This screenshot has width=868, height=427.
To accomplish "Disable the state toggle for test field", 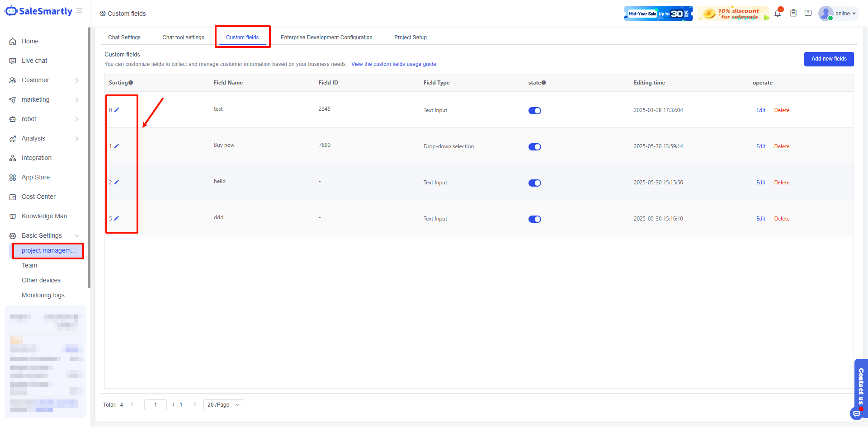I will point(535,111).
